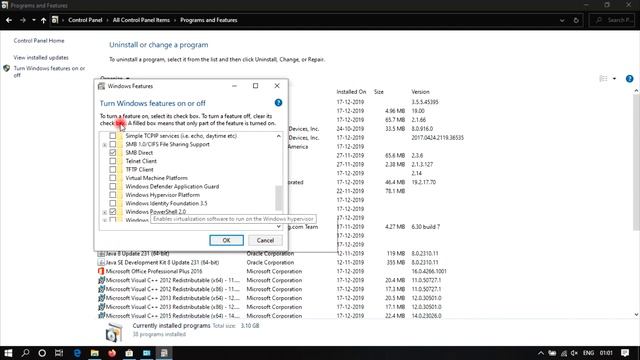Sort programs by Version column

point(420,92)
